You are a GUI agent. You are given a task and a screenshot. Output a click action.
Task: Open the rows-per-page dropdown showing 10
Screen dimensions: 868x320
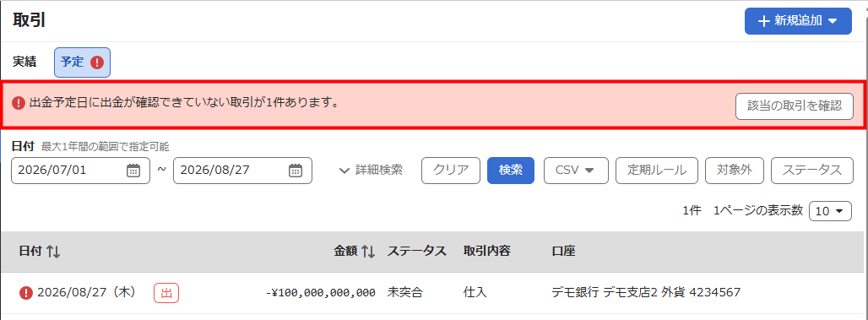830,211
